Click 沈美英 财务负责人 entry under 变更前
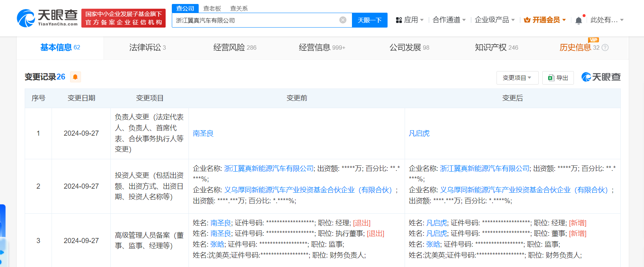644x267 pixels. [279, 255]
